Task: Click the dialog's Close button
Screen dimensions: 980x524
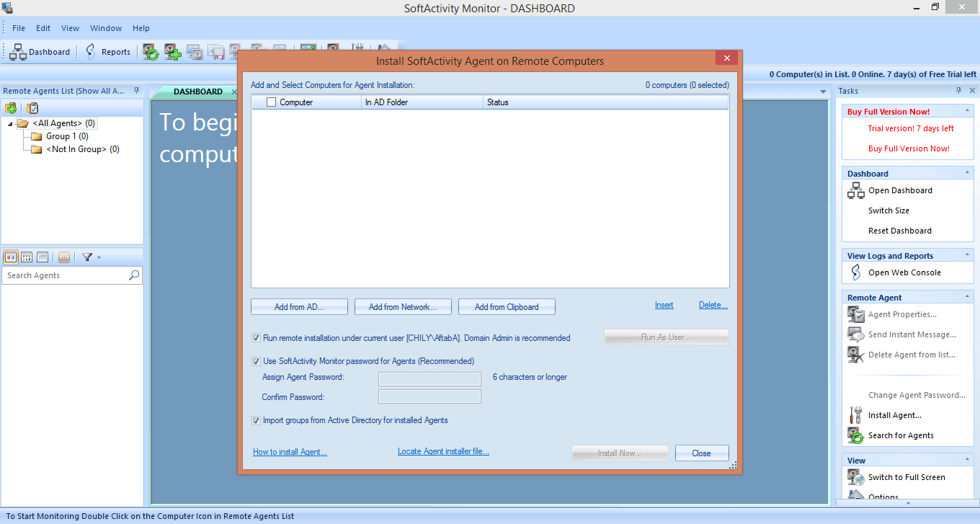Action: coord(702,453)
